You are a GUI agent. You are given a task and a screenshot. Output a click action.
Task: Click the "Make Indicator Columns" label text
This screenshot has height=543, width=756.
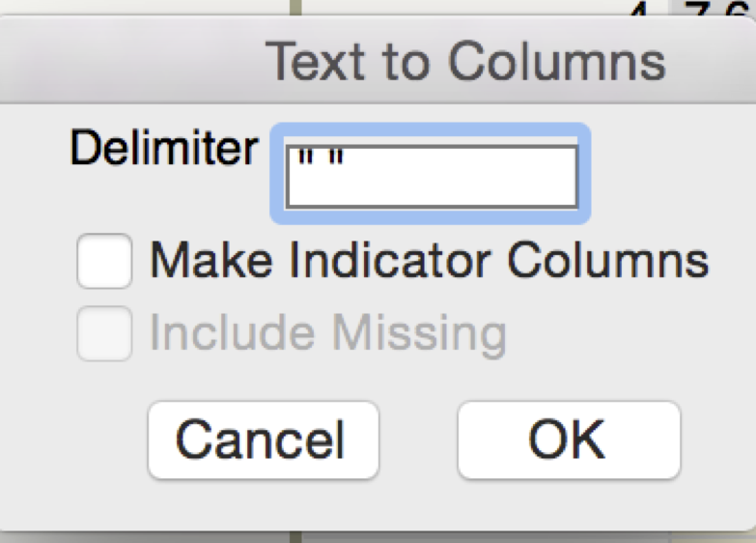point(429,261)
